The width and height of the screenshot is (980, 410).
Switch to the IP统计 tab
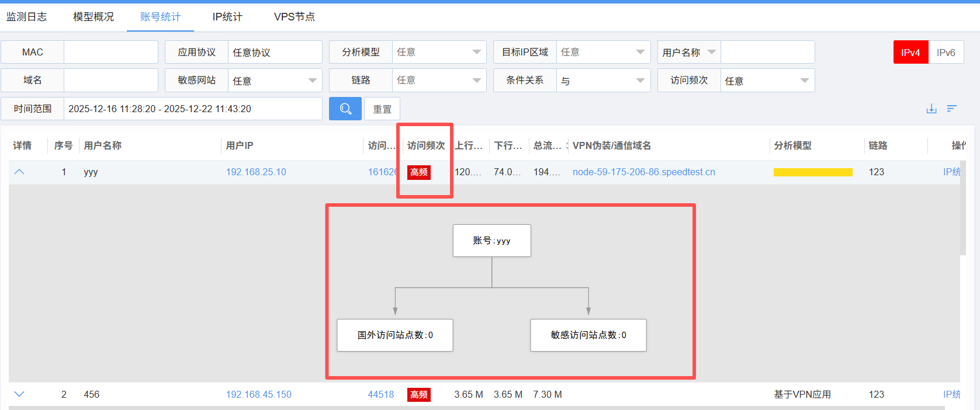227,17
